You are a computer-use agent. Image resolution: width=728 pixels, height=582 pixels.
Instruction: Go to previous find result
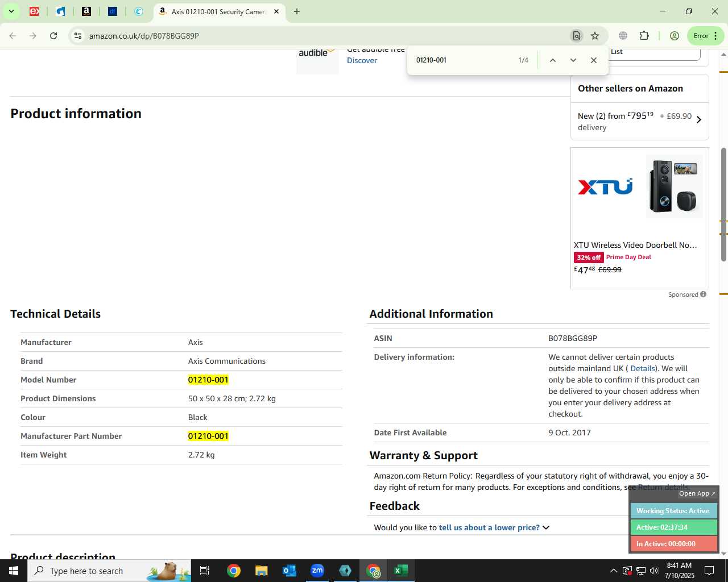552,60
